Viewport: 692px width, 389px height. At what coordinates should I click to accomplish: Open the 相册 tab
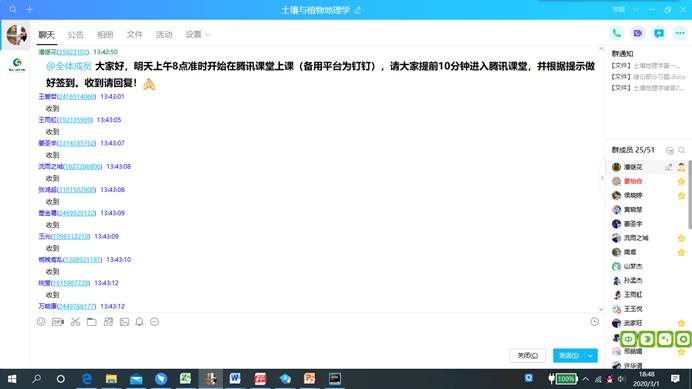click(x=105, y=35)
